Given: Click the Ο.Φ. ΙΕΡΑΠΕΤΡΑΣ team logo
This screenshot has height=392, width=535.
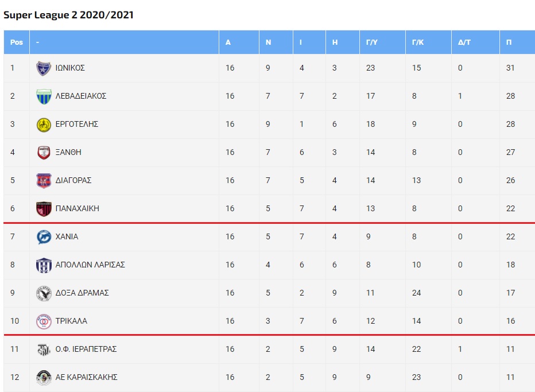Looking at the screenshot, I should 44,350.
